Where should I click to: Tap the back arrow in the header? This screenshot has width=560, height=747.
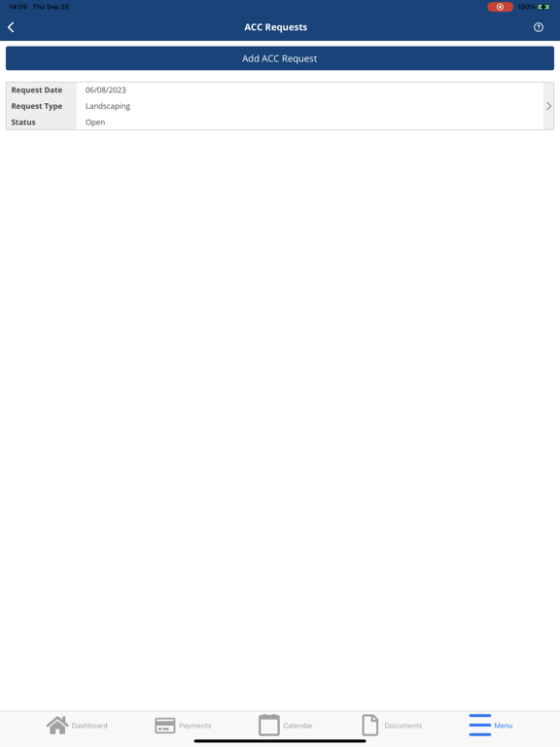[11, 27]
